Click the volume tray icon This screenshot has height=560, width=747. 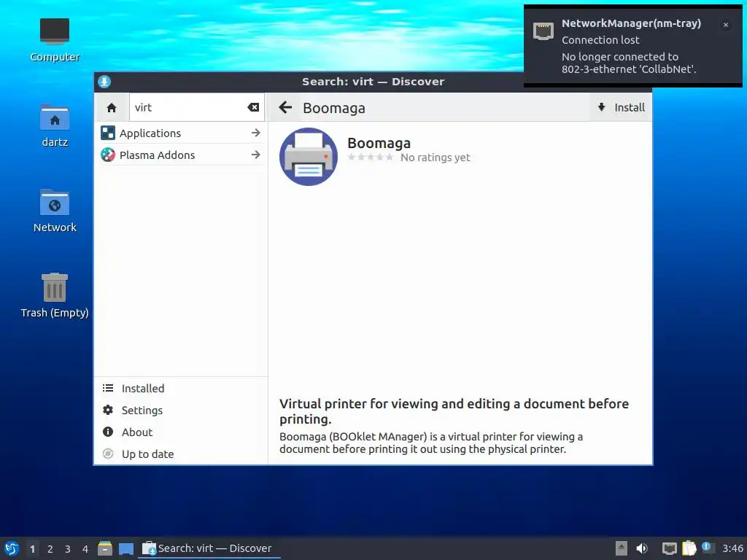642,548
